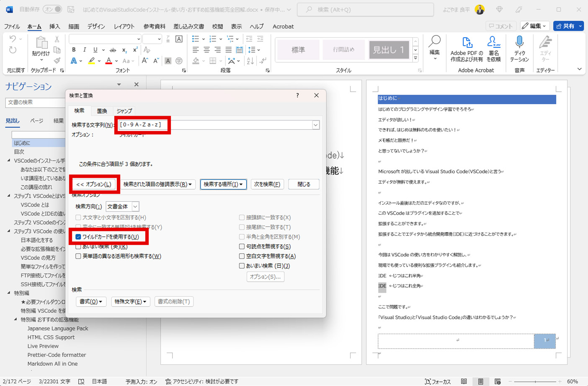
Task: Check 英単語の異なる活用形も検索する option
Action: click(x=78, y=256)
